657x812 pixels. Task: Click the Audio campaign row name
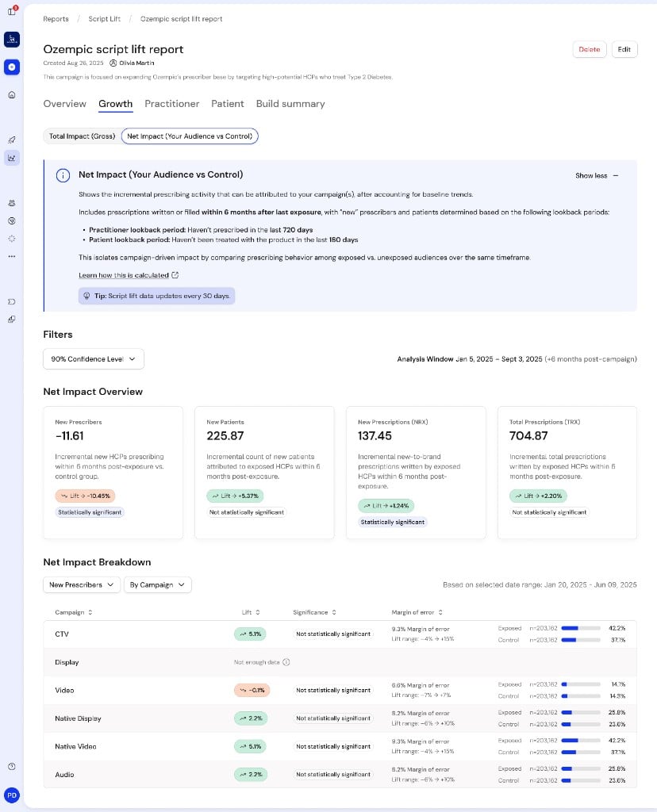coord(64,775)
